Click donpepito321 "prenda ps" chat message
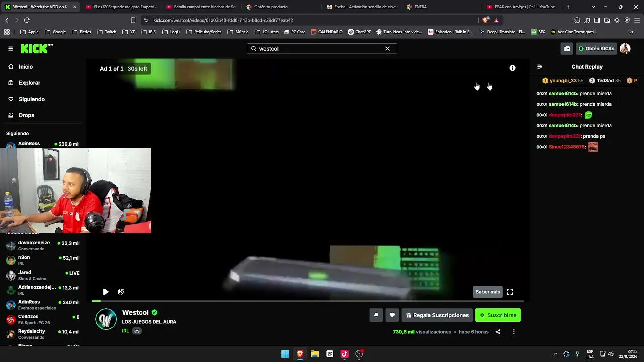644x362 pixels. point(594,136)
